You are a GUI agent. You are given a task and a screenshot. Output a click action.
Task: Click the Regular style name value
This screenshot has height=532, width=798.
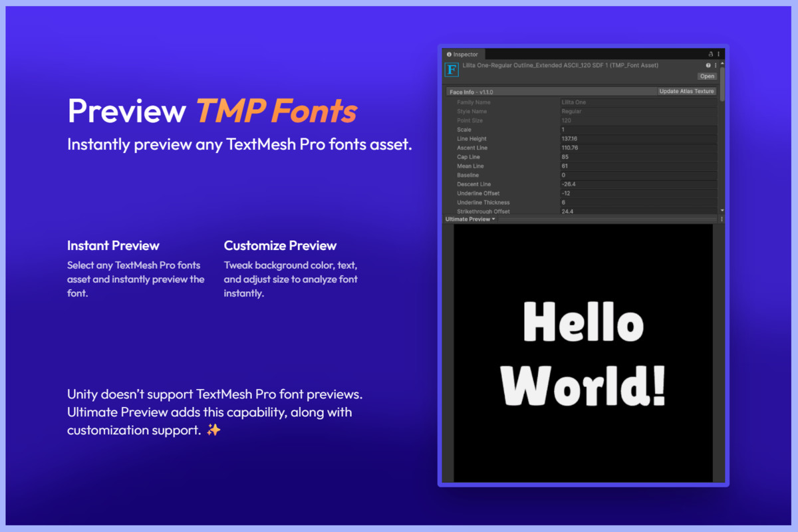[571, 112]
